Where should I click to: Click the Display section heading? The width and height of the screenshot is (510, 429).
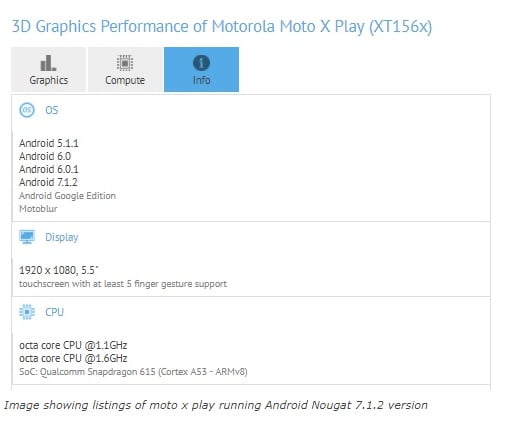[62, 237]
